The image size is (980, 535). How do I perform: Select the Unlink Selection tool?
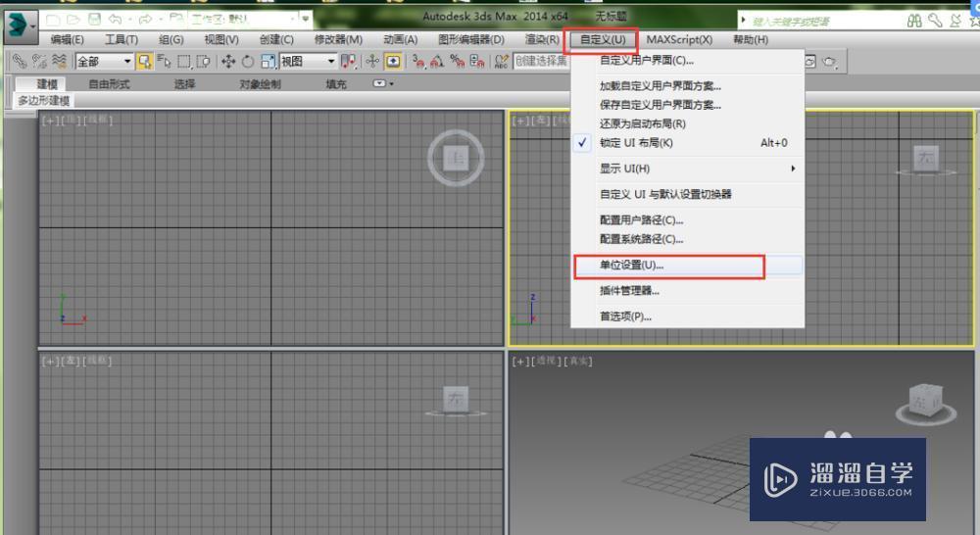pyautogui.click(x=39, y=62)
